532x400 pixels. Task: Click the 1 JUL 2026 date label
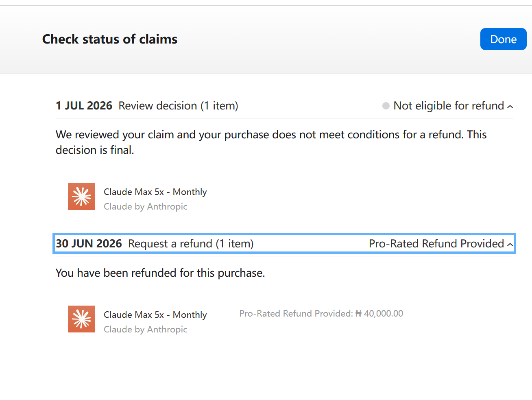tap(84, 106)
